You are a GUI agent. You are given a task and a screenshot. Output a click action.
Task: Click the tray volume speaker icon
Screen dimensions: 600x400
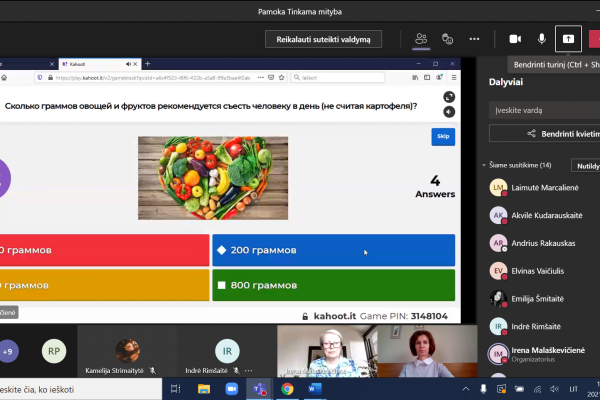(x=554, y=389)
